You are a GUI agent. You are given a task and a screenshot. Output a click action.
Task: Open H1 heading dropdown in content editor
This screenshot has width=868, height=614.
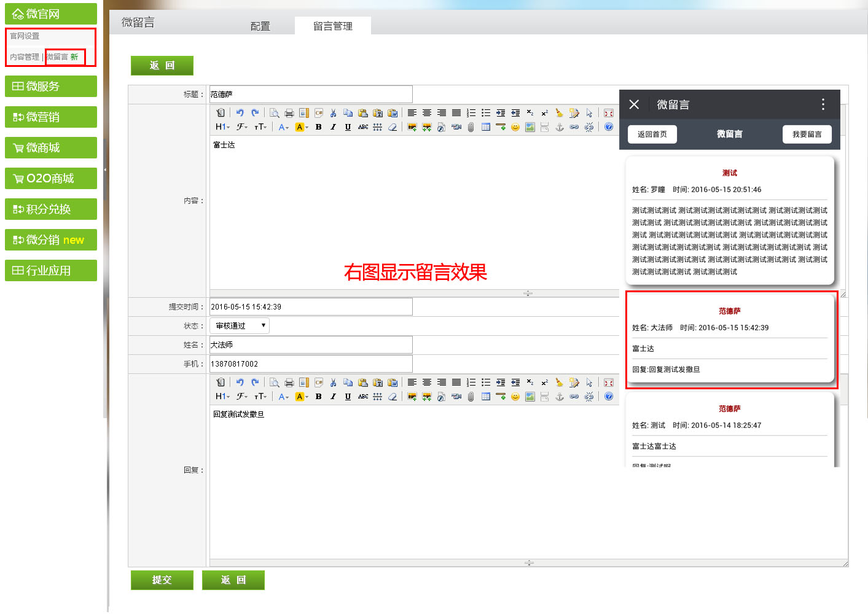tap(222, 127)
